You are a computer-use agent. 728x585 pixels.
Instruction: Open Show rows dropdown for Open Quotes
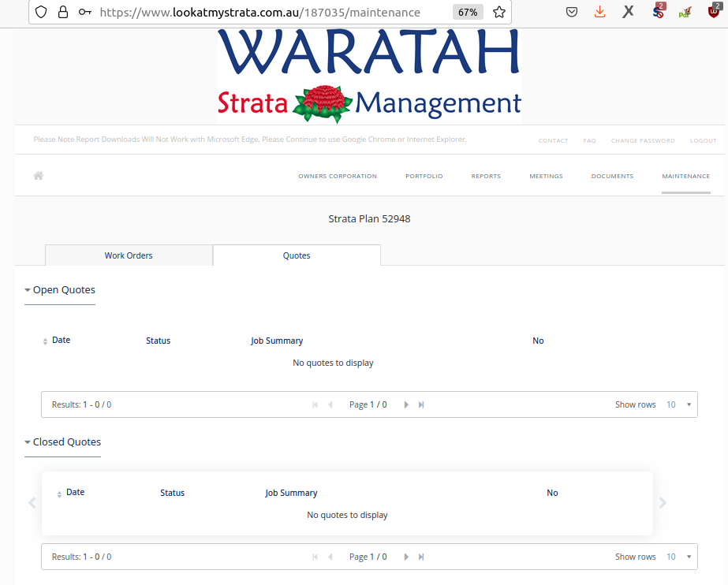coord(678,404)
